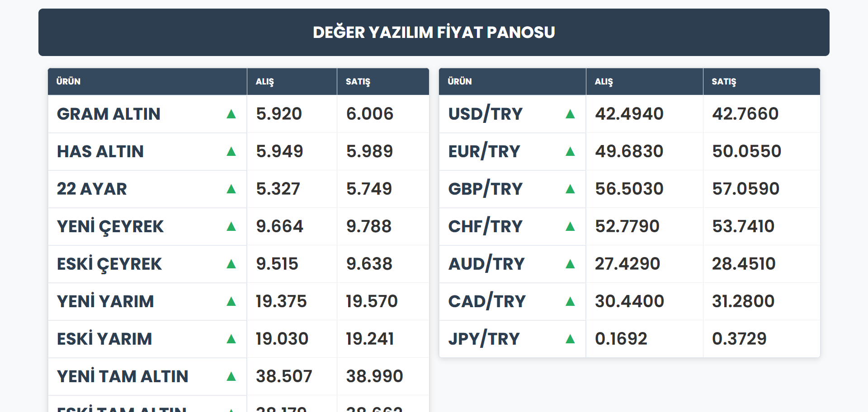868x412 pixels.
Task: Click the trend arrow next to HAS ALTIN
Action: [x=231, y=151]
